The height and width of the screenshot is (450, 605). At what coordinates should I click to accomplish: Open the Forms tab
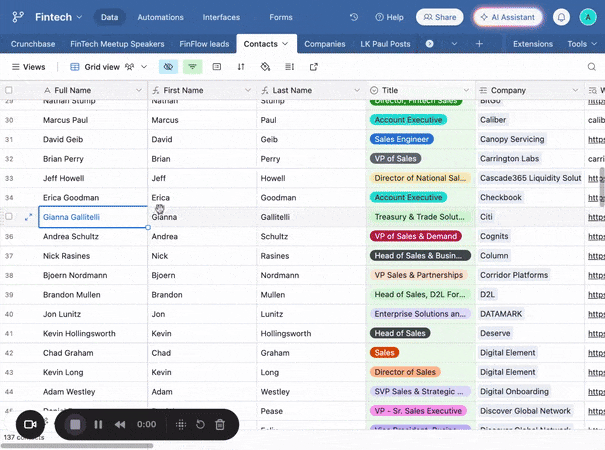point(281,17)
